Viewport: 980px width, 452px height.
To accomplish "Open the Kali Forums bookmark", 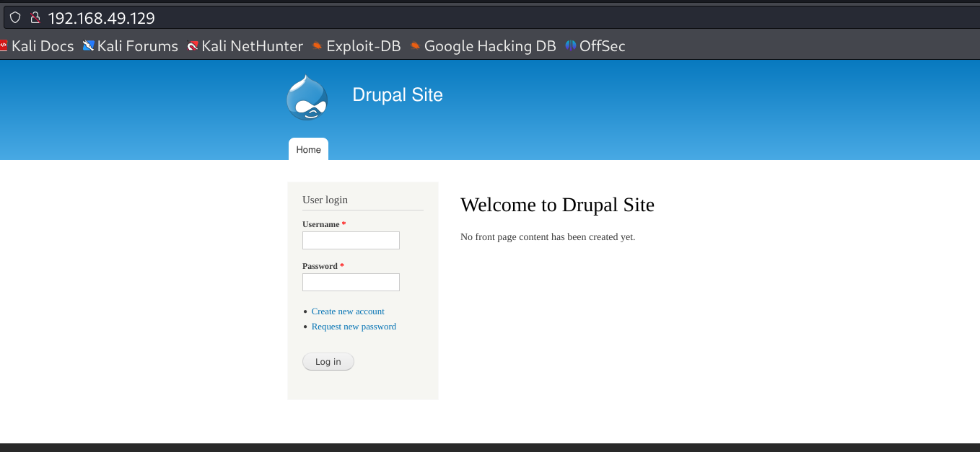I will [x=131, y=46].
